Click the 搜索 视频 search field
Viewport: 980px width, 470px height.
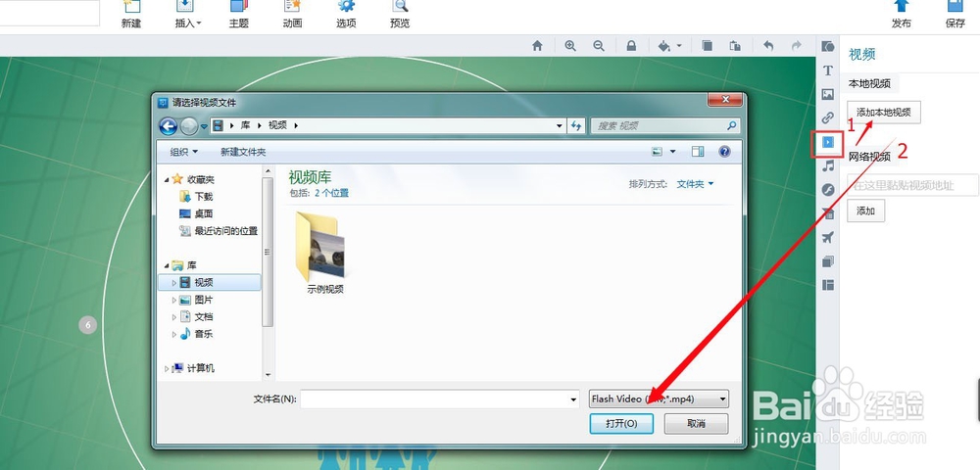665,125
